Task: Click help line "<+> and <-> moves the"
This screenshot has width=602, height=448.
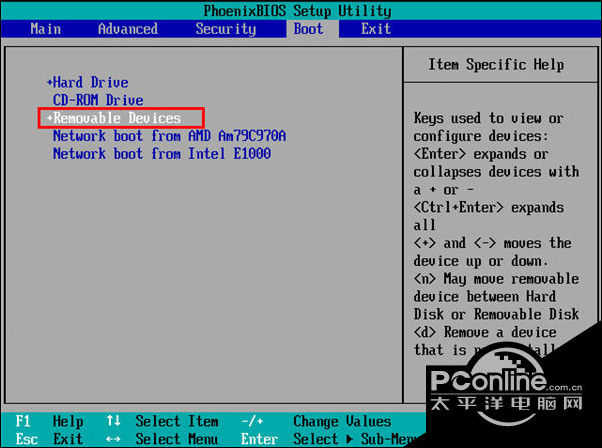Action: pos(493,243)
